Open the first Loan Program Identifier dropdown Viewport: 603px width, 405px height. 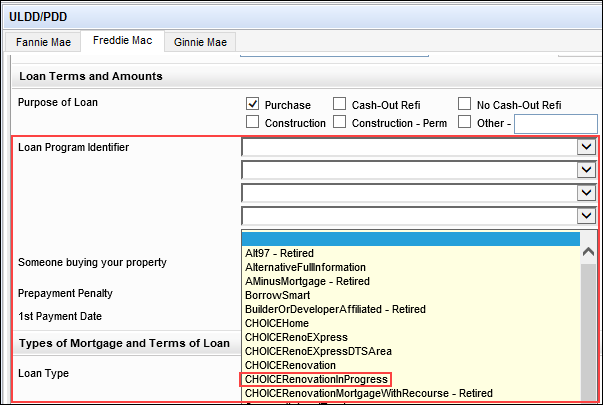tap(586, 147)
